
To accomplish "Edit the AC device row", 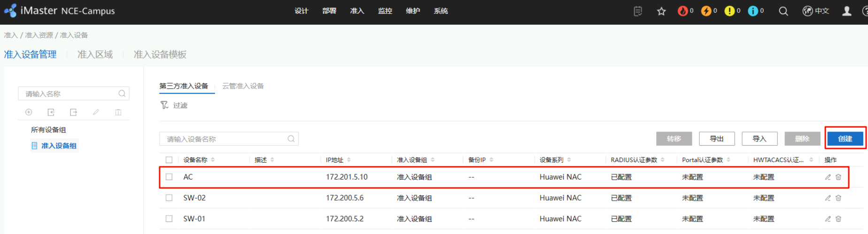I will (828, 177).
